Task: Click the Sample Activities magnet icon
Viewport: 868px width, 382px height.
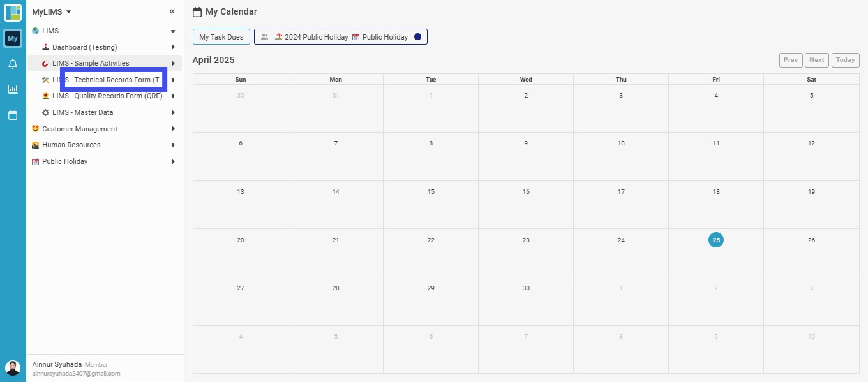Action: point(45,63)
